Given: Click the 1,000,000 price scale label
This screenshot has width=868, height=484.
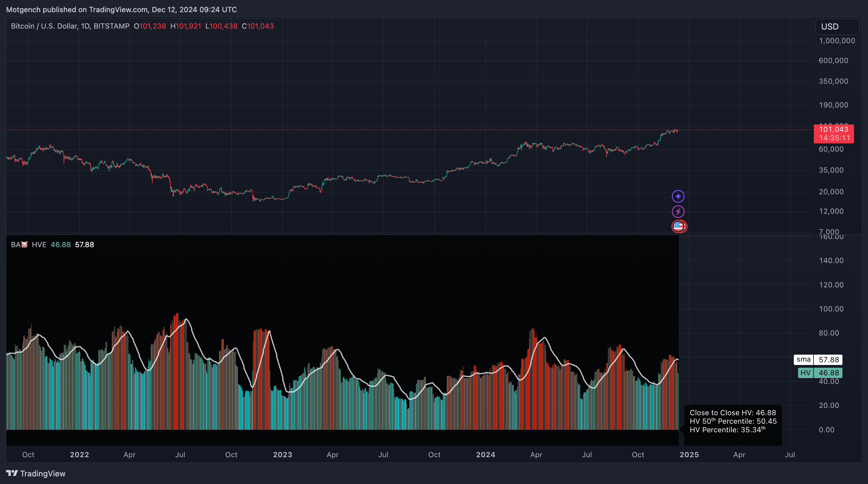Looking at the screenshot, I should click(x=837, y=41).
